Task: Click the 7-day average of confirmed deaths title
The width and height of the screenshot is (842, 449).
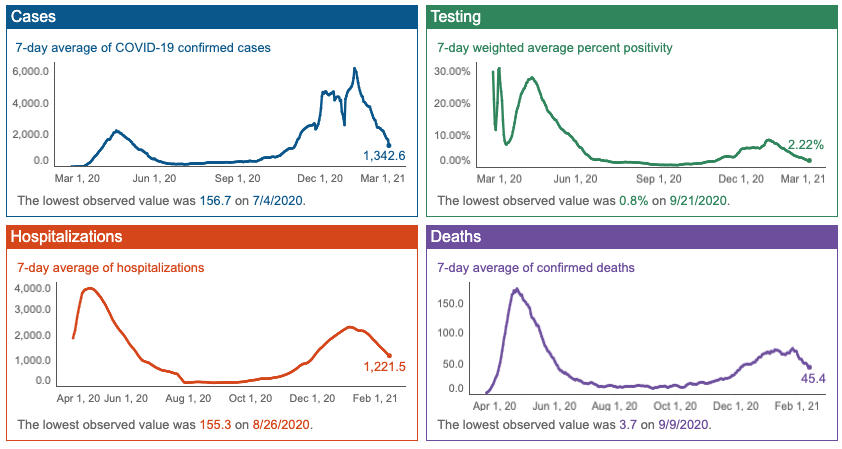Action: 536,268
